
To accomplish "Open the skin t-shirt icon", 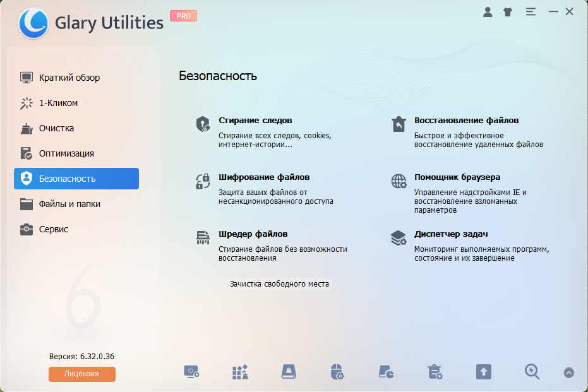I will click(x=508, y=12).
